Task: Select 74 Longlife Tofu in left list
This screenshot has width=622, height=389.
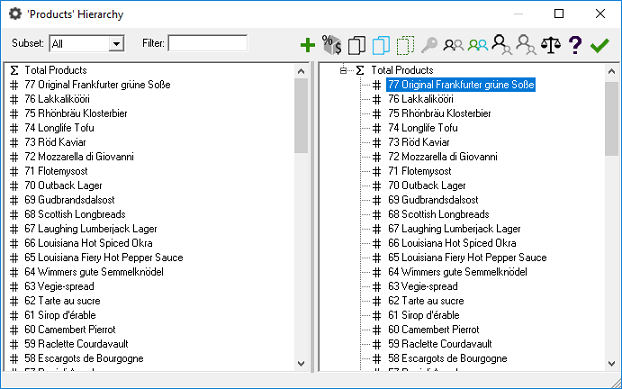Action: 59,128
